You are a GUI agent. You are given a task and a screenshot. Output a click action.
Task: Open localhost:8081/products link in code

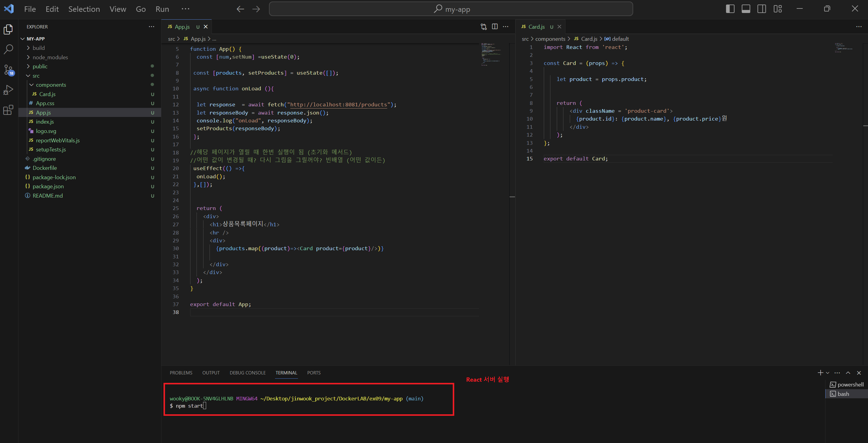(x=338, y=105)
